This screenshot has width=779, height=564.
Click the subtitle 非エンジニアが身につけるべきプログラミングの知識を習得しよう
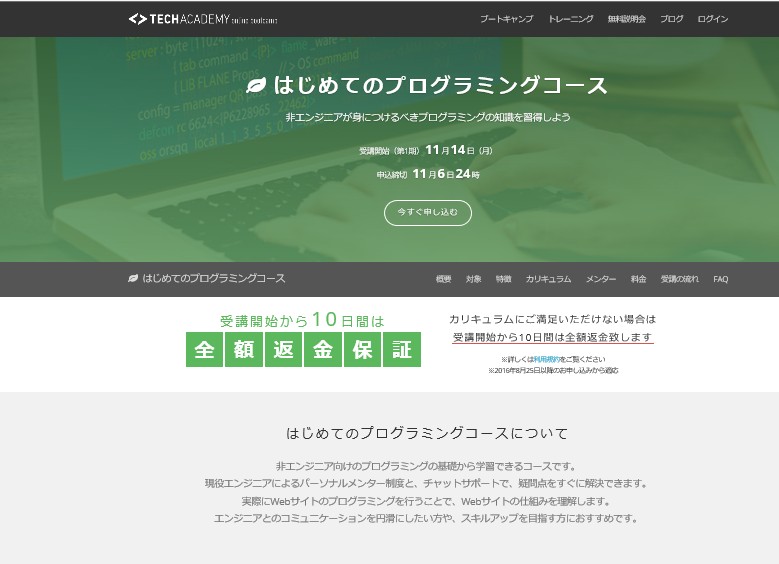point(428,117)
